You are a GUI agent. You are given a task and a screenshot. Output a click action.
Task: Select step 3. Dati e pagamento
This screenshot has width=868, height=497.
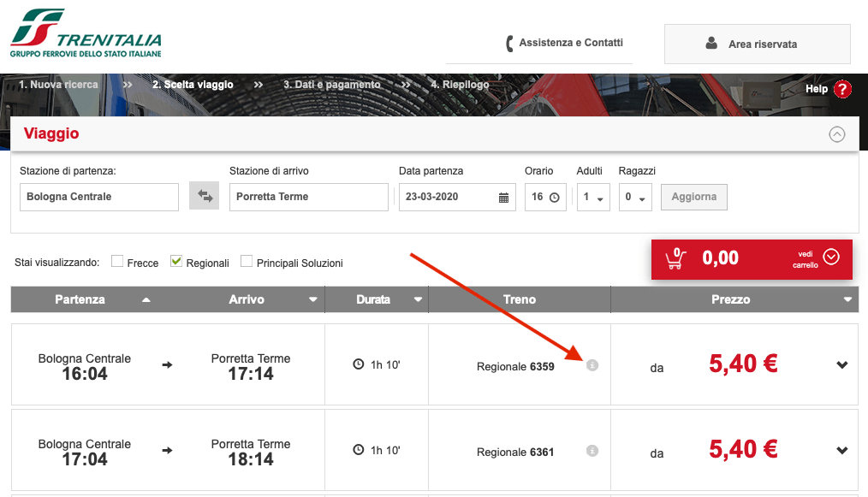pos(331,85)
